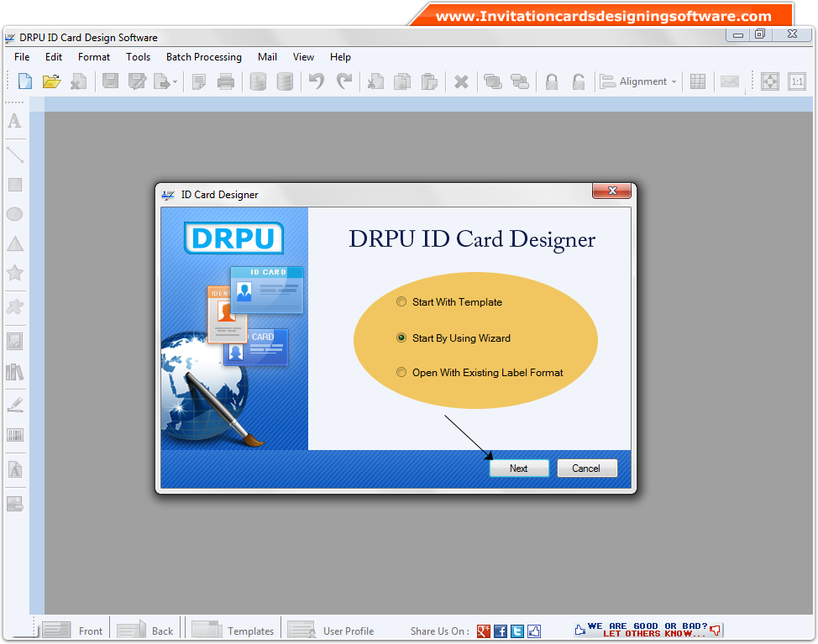This screenshot has height=644, width=818.
Task: Select the Start With Template radio option
Action: (x=449, y=302)
